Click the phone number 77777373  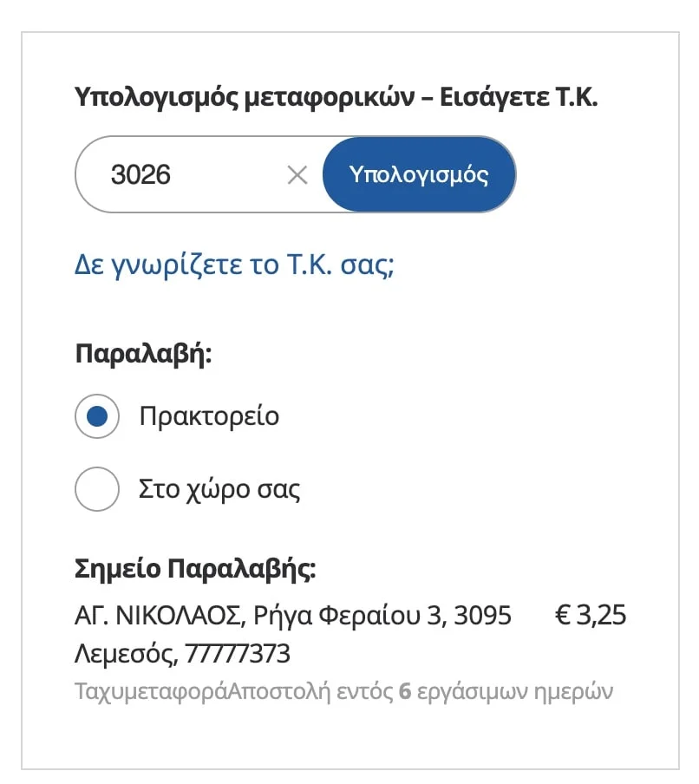pyautogui.click(x=238, y=653)
